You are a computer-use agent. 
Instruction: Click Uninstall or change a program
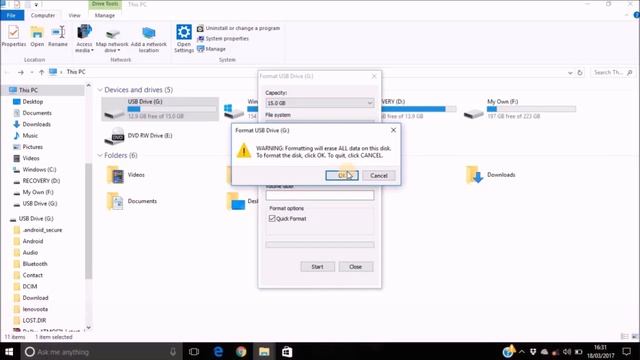point(238,28)
